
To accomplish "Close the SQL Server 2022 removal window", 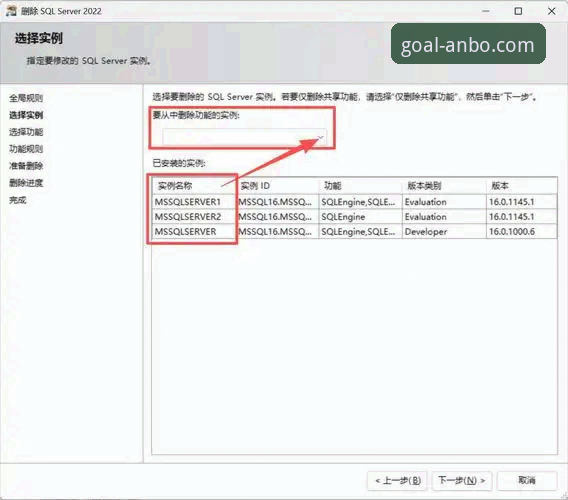I will (x=552, y=11).
